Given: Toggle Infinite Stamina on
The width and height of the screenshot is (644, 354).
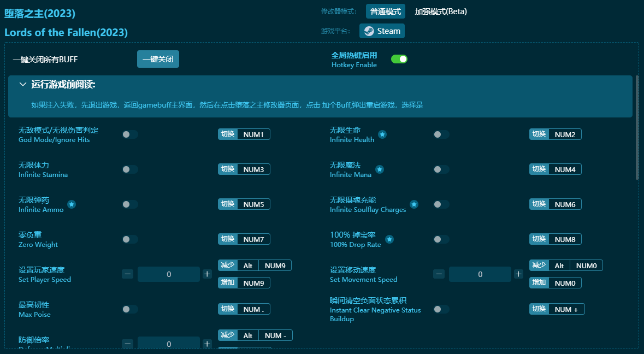Looking at the screenshot, I should [129, 169].
